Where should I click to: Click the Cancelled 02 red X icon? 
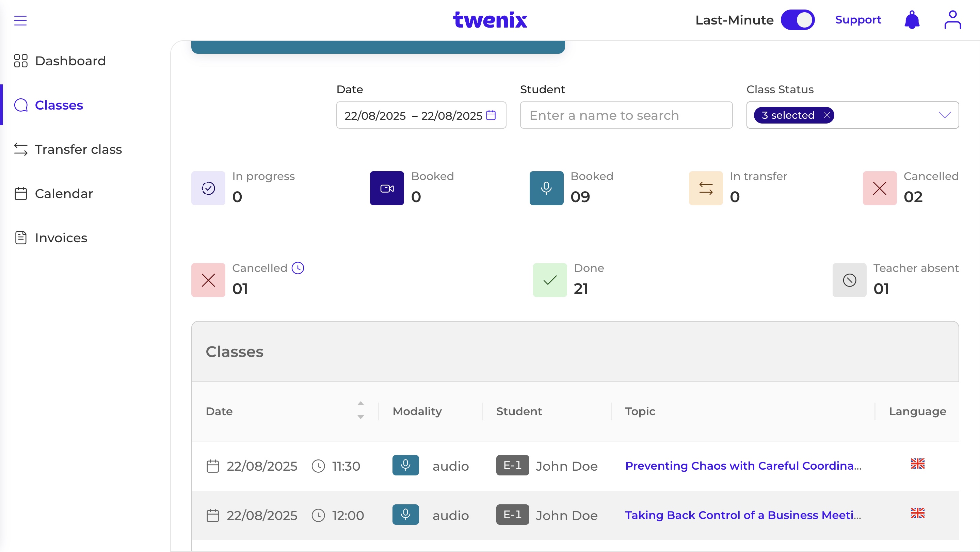pos(880,188)
